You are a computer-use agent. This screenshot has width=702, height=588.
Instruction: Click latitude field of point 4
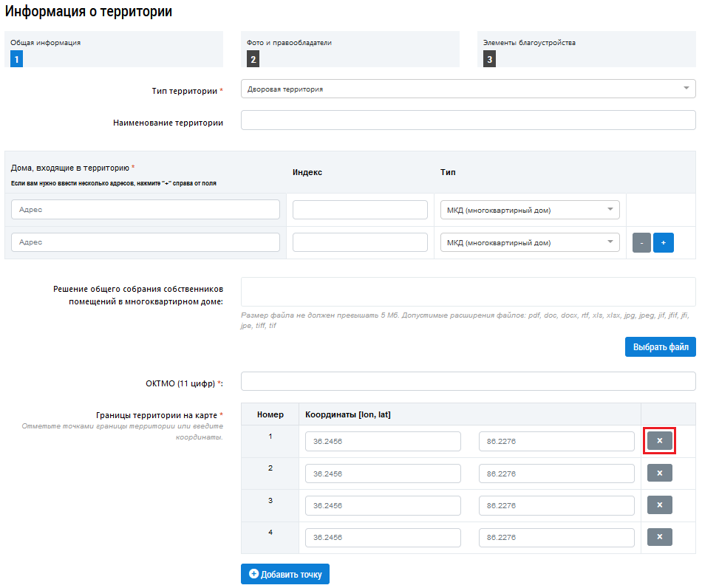pos(556,538)
